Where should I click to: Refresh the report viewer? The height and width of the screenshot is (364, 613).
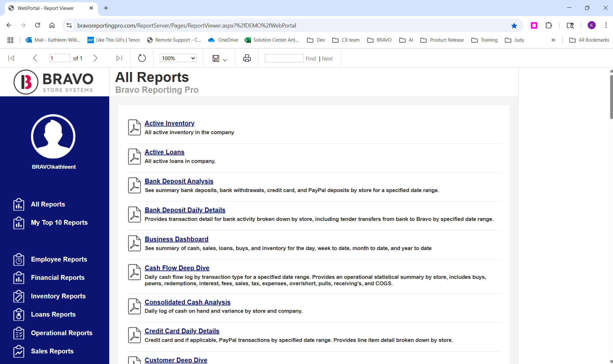[142, 58]
